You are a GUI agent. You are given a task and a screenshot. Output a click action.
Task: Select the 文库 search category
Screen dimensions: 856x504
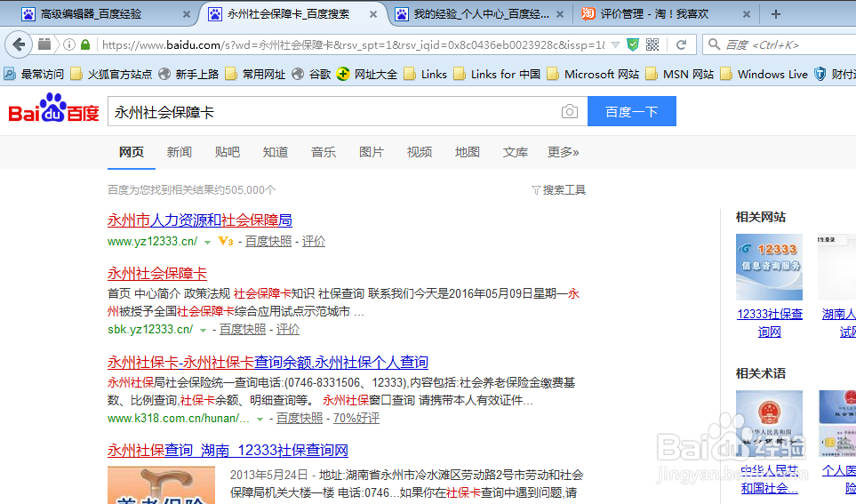tap(516, 152)
